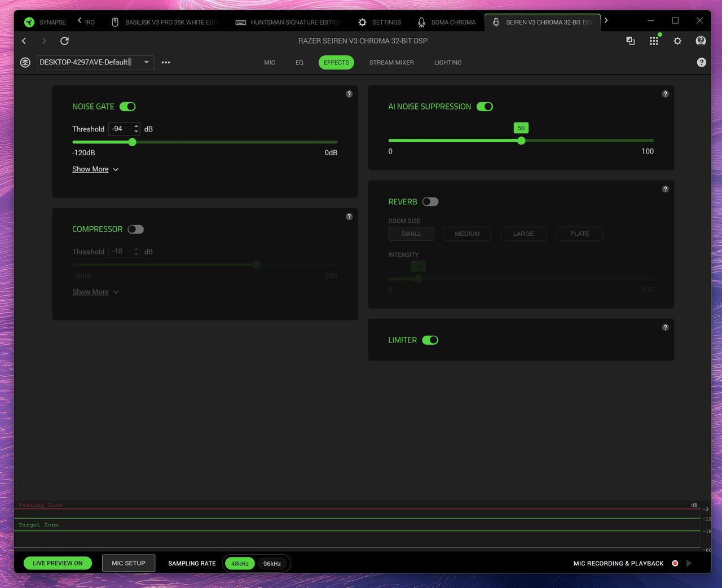Open the Limiter help icon

click(665, 327)
